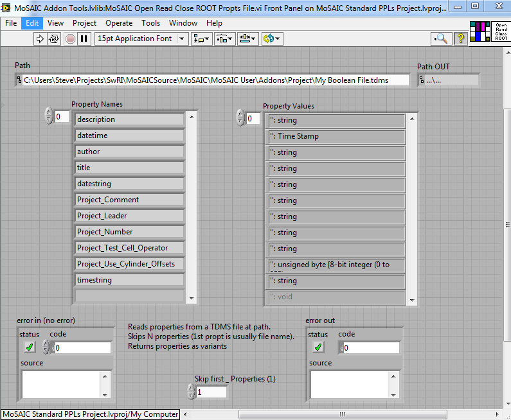This screenshot has width=511, height=420.
Task: Click down arrow on Property Names scrollbar
Action: click(x=192, y=298)
